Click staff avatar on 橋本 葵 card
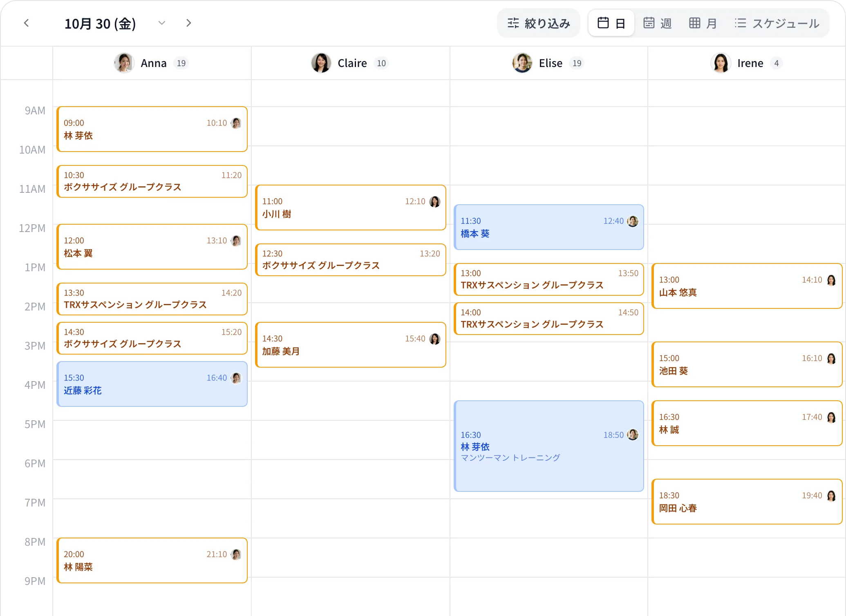 633,221
